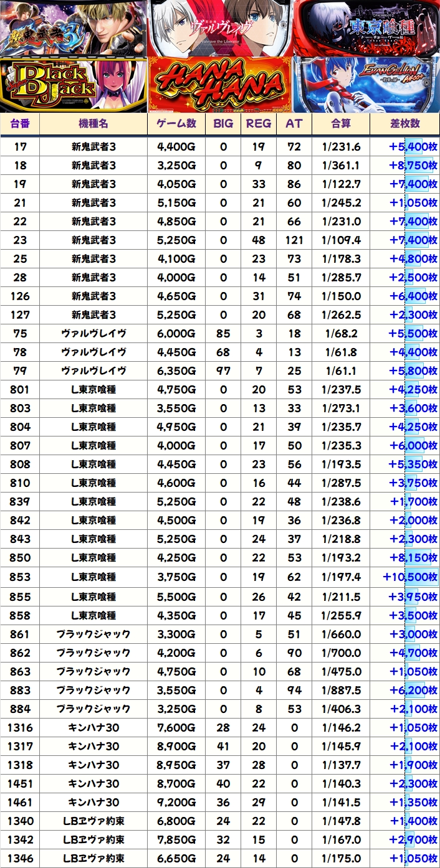Select the 東京喰種 banner at top right
This screenshot has width=440, height=868.
tap(366, 28)
